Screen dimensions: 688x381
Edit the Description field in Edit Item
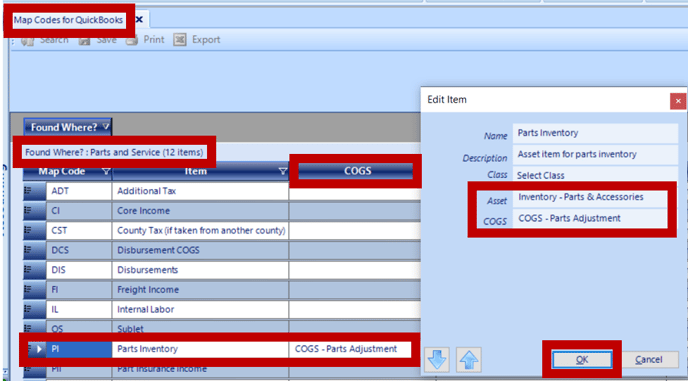point(595,155)
